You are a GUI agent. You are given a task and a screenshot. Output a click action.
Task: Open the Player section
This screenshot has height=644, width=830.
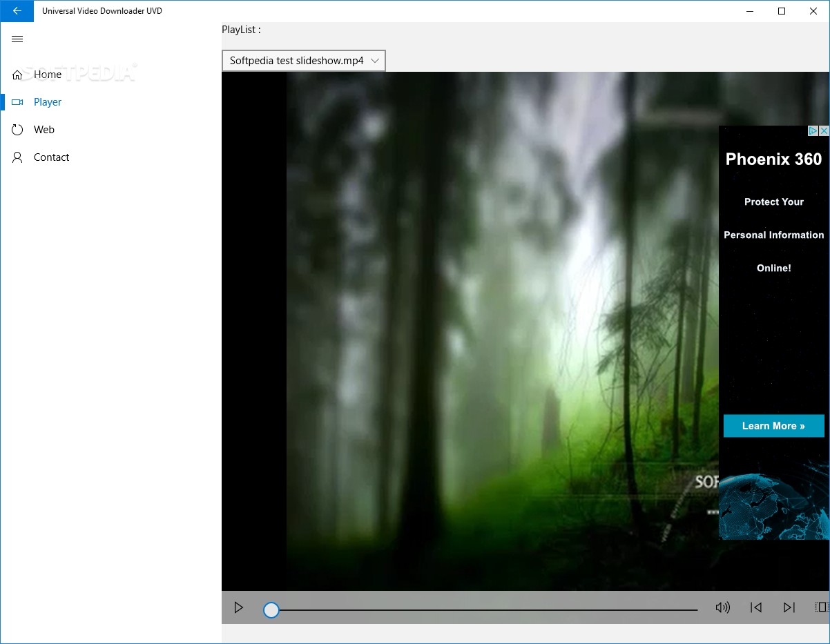click(110, 102)
